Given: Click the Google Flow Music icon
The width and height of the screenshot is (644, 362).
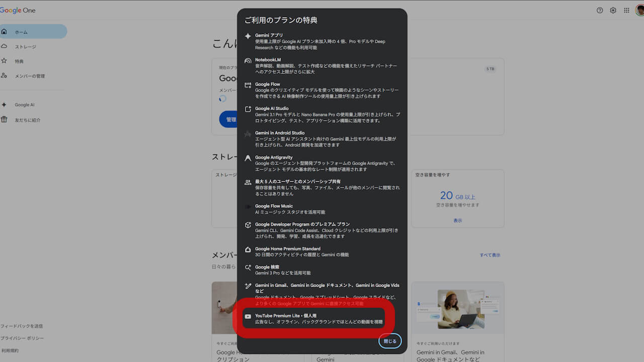Looking at the screenshot, I should [x=248, y=207].
